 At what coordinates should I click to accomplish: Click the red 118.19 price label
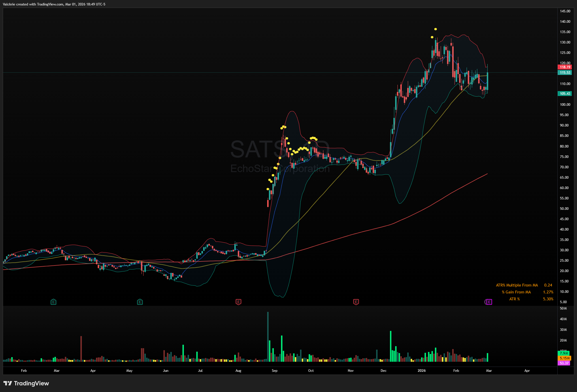565,67
